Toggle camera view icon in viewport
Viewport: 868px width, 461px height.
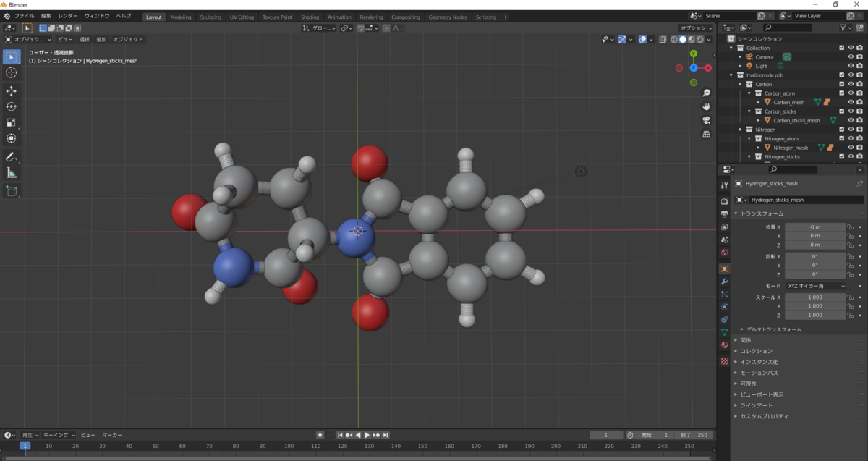click(x=707, y=120)
